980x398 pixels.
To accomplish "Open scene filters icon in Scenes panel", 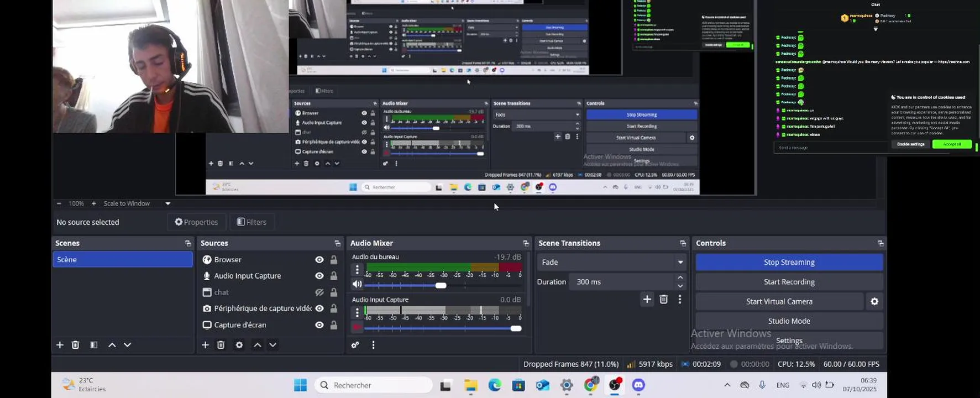I will point(94,345).
